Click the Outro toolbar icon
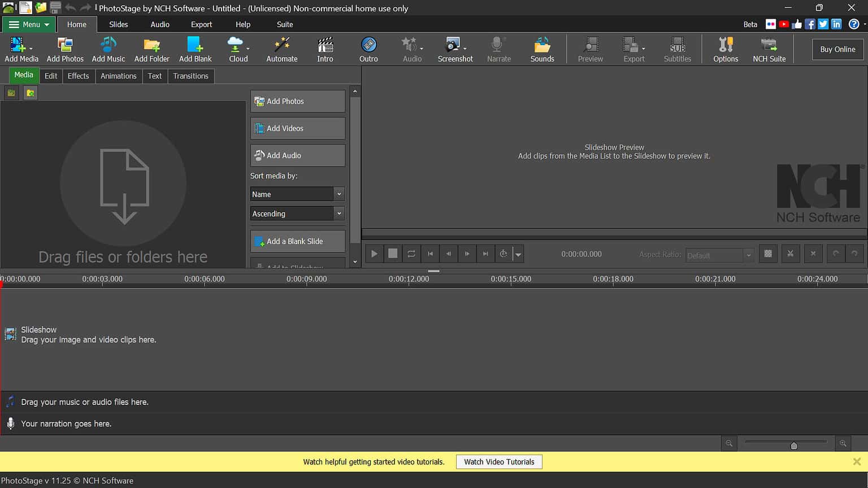 point(368,49)
